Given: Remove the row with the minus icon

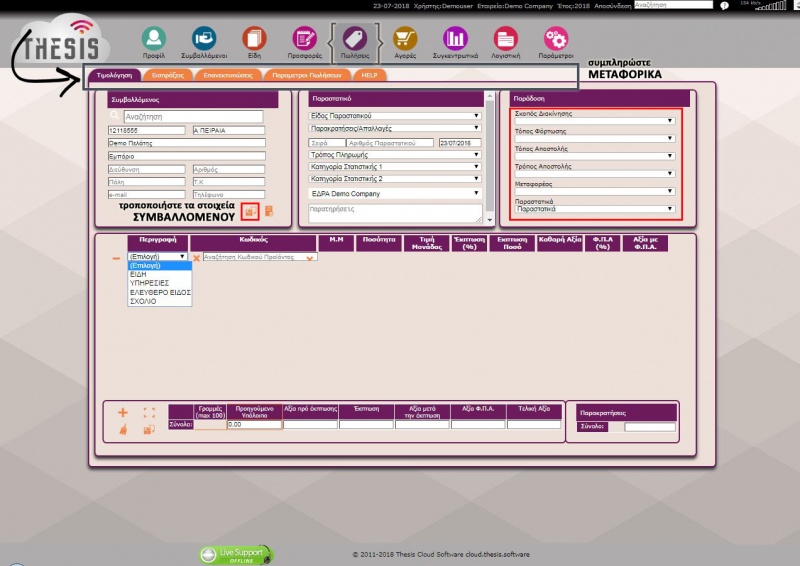Looking at the screenshot, I should click(116, 258).
